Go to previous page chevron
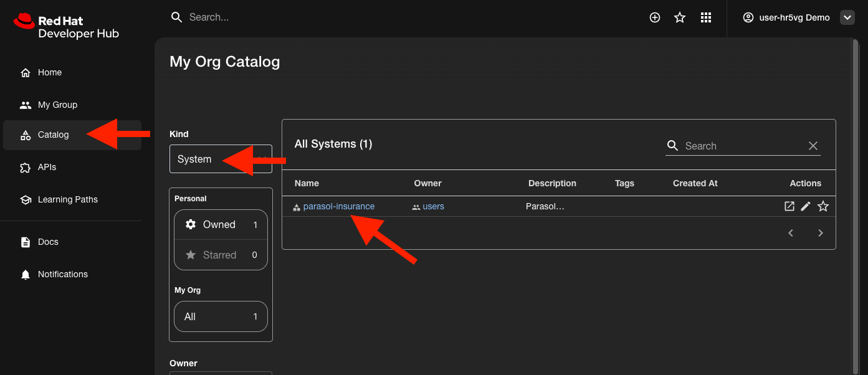Screen dimensions: 868x375 (791, 233)
